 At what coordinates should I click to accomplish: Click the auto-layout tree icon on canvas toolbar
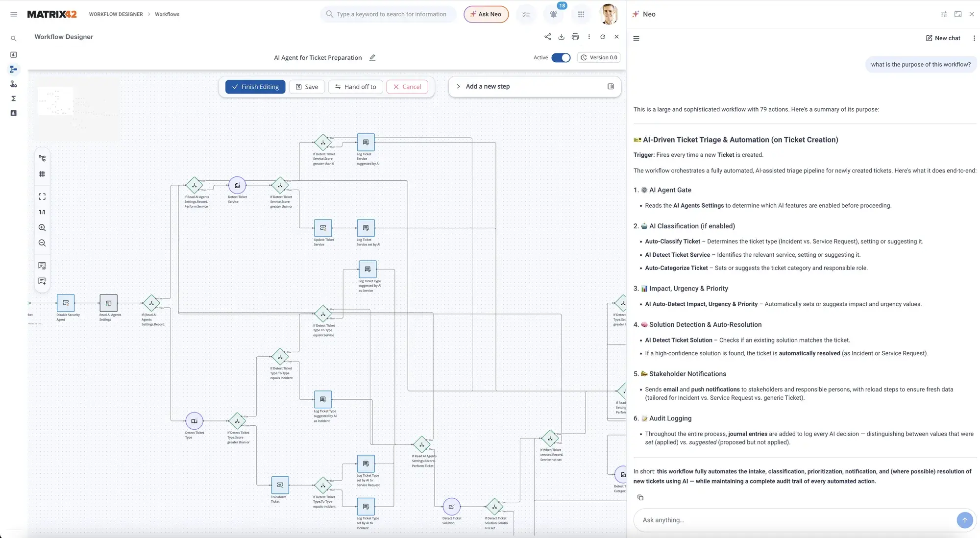(42, 158)
